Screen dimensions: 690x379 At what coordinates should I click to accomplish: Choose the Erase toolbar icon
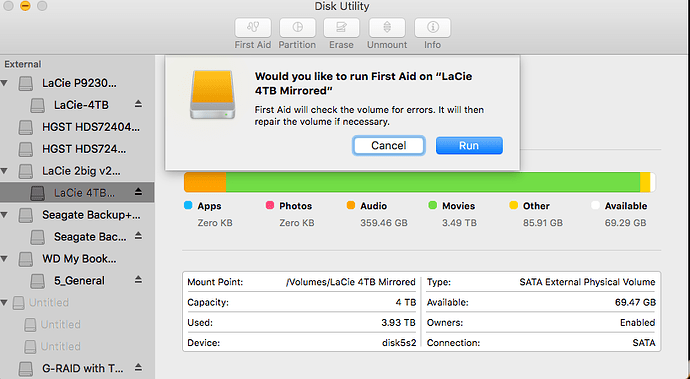(341, 28)
